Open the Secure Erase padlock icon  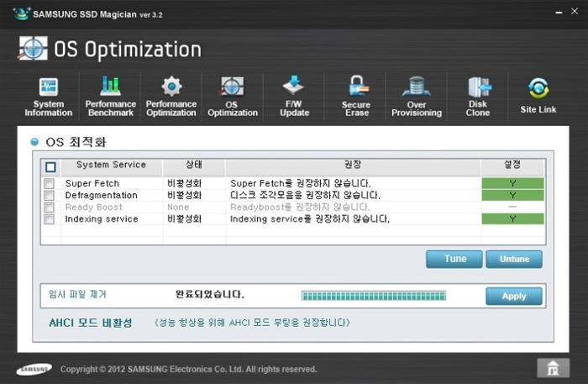(357, 87)
